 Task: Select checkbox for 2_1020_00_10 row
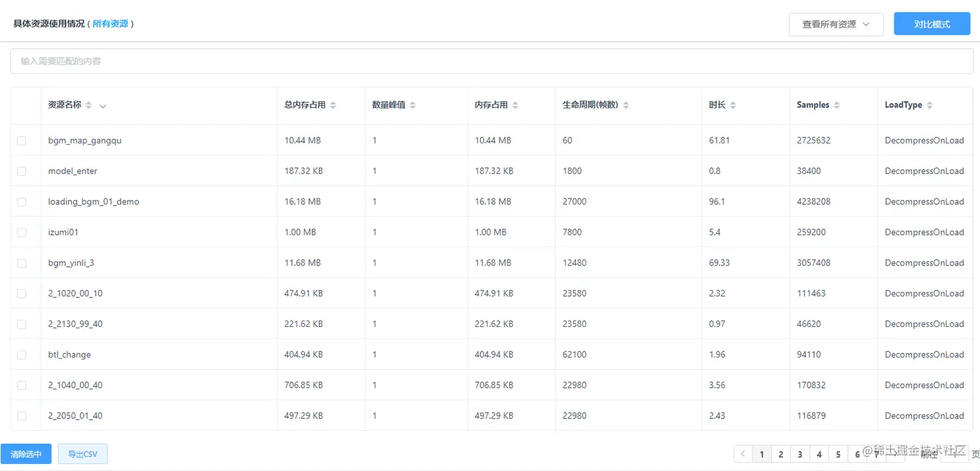pyautogui.click(x=21, y=293)
